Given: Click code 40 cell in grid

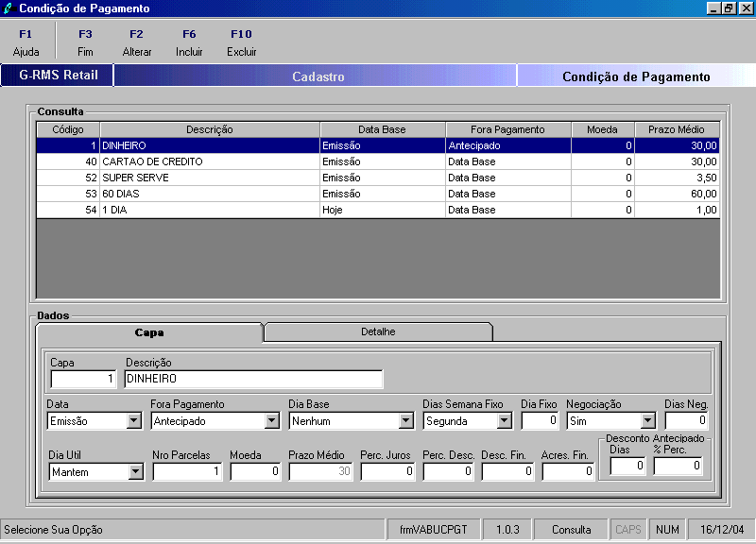Looking at the screenshot, I should [x=68, y=161].
